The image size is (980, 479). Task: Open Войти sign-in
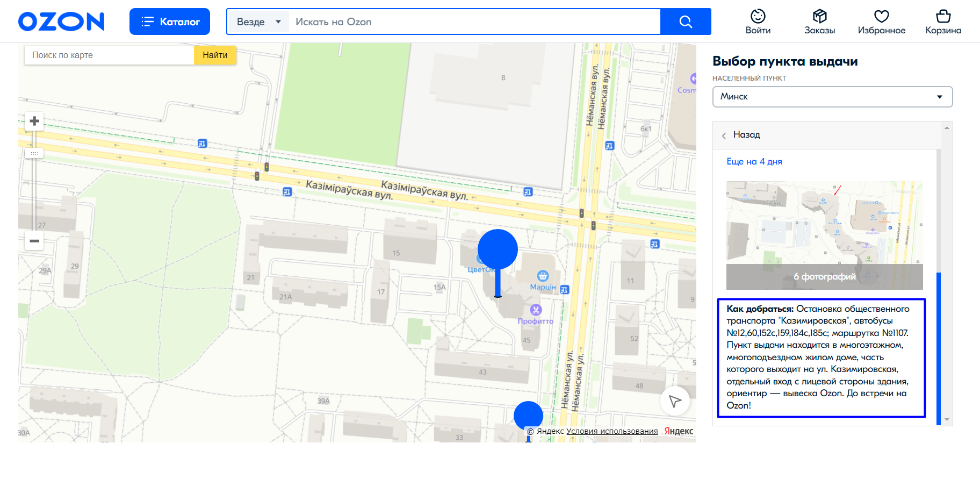758,22
